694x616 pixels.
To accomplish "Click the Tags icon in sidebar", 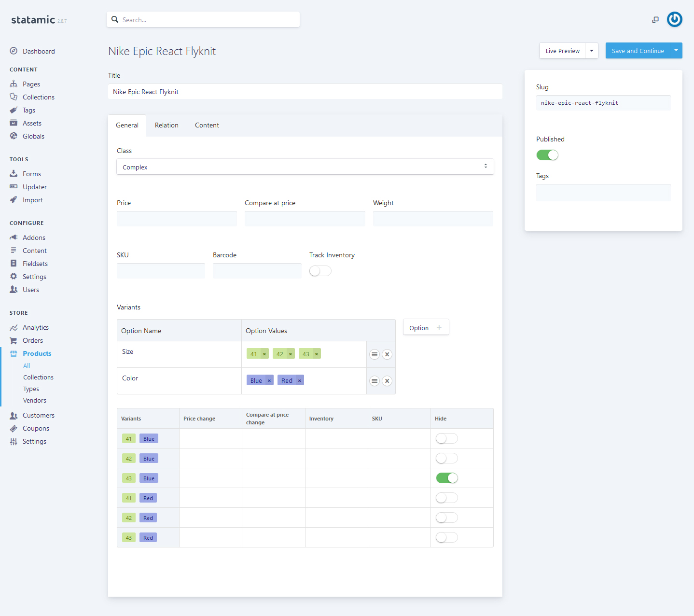I will point(14,110).
